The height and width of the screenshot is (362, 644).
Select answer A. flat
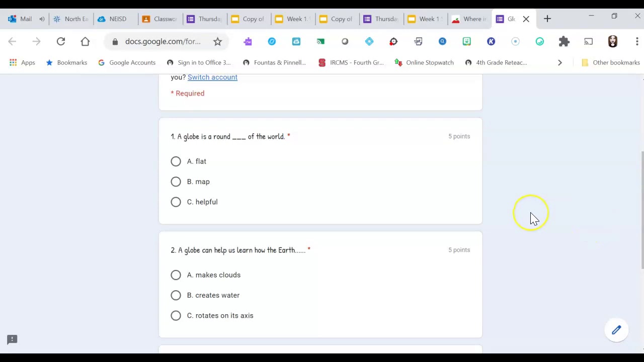(176, 161)
